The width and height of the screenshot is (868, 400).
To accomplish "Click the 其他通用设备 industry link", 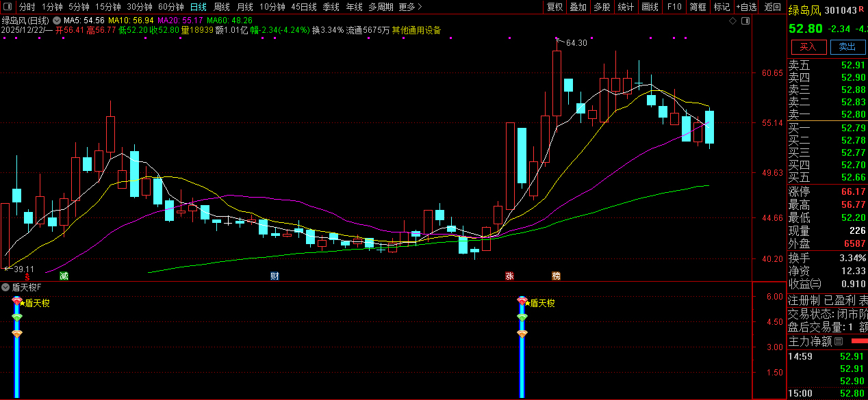I will [x=416, y=30].
